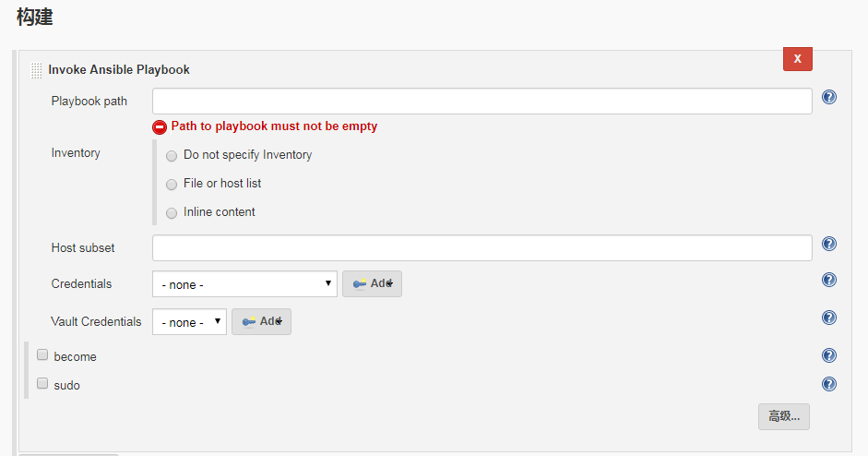868x456 pixels.
Task: Open help icon for sudo option
Action: 828,384
